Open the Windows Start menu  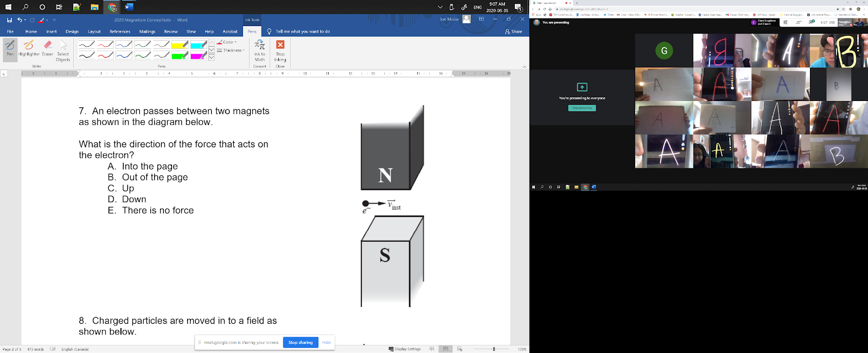click(8, 7)
